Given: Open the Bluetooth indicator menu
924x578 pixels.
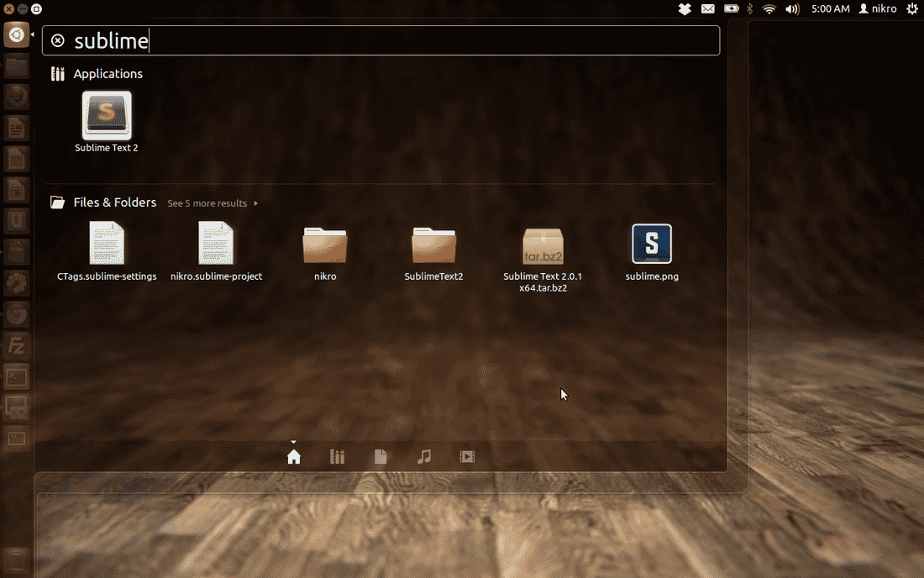Looking at the screenshot, I should (750, 9).
